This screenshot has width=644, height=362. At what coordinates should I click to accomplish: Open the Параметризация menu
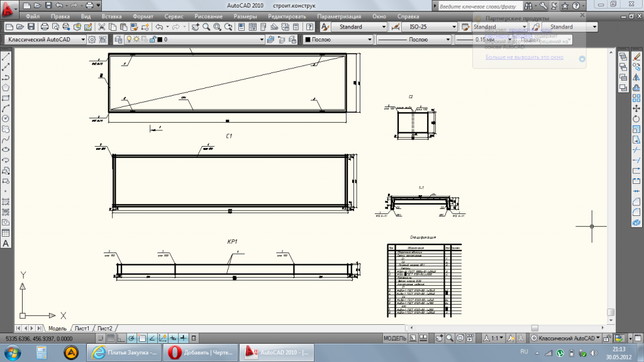click(339, 16)
